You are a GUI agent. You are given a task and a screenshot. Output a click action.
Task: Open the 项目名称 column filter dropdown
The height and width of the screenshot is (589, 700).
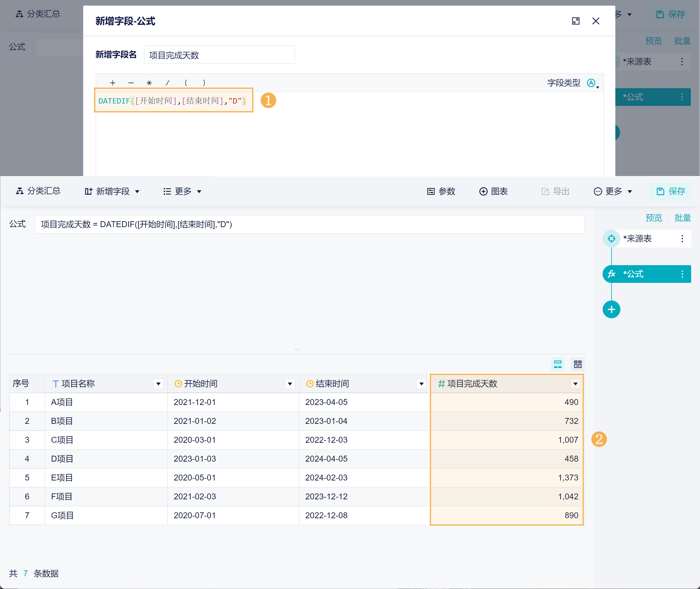point(158,384)
